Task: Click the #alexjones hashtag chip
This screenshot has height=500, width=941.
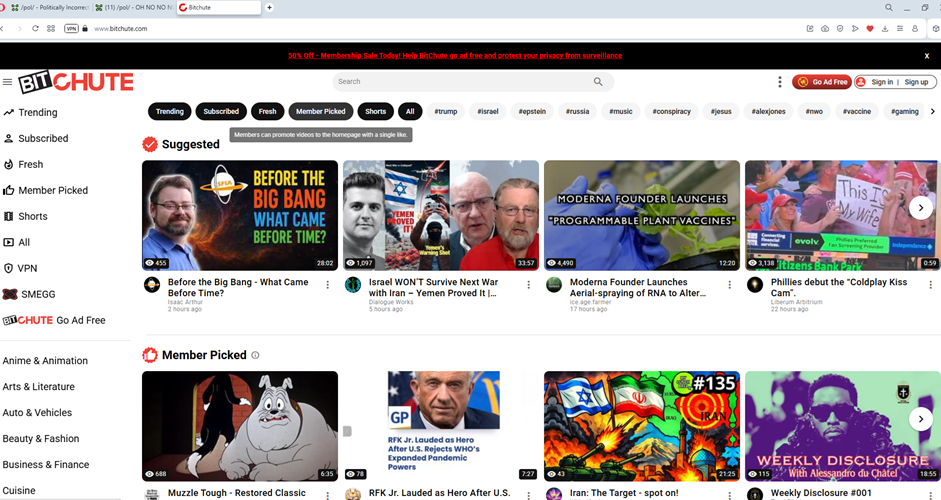Action: click(768, 111)
